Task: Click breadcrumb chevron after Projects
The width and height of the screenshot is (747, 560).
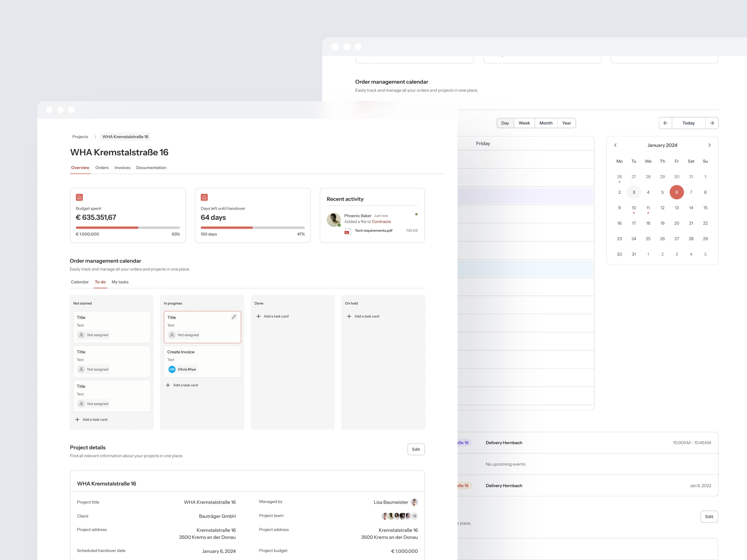Action: coord(95,137)
